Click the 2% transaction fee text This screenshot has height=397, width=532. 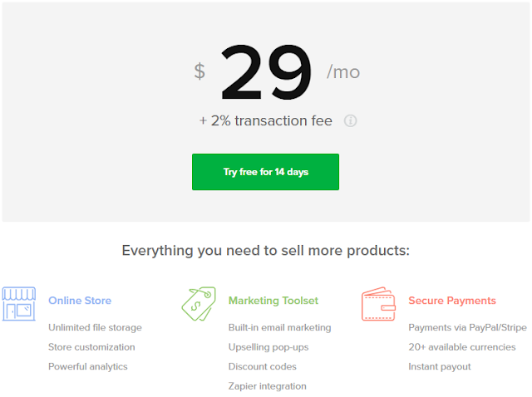[x=266, y=120]
